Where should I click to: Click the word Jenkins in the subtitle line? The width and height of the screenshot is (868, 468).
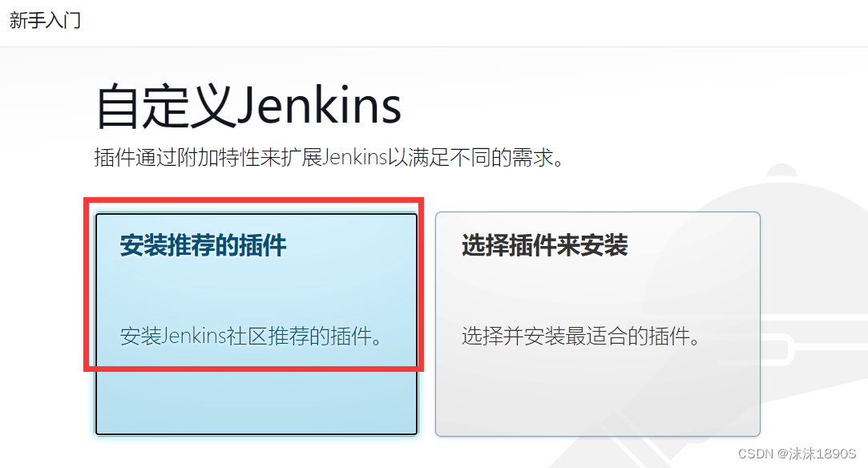(354, 158)
